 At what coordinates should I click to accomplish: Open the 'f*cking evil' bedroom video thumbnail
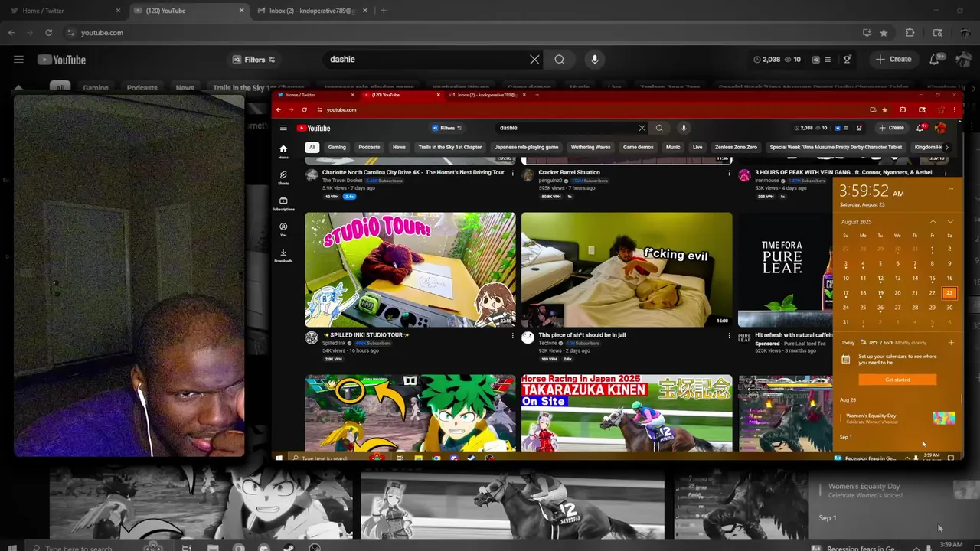pyautogui.click(x=626, y=269)
